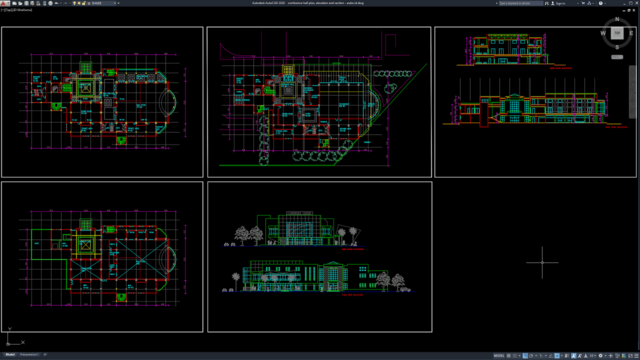This screenshot has width=640, height=360.
Task: Toggle lineweight display in status bar
Action: click(x=567, y=356)
